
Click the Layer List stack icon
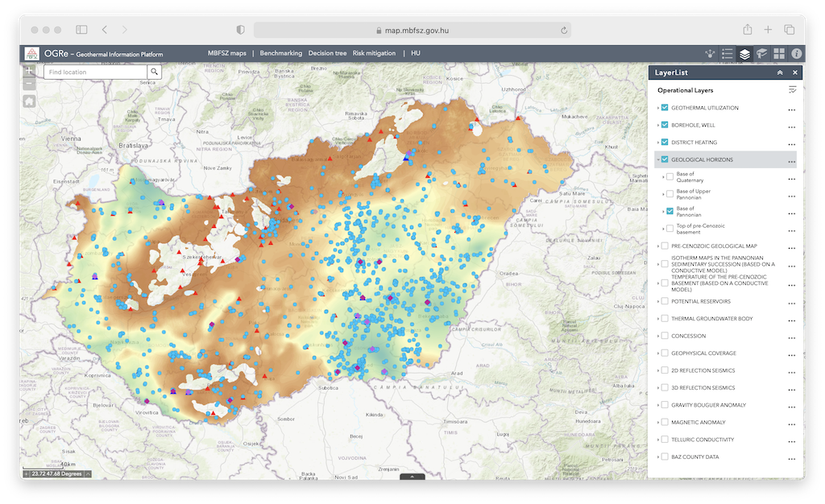[x=745, y=54]
